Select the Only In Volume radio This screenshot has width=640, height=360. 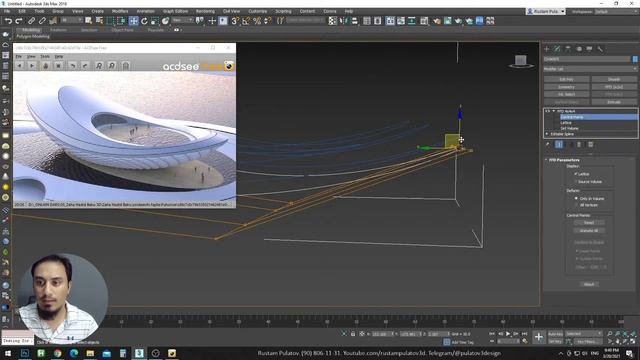pos(576,198)
